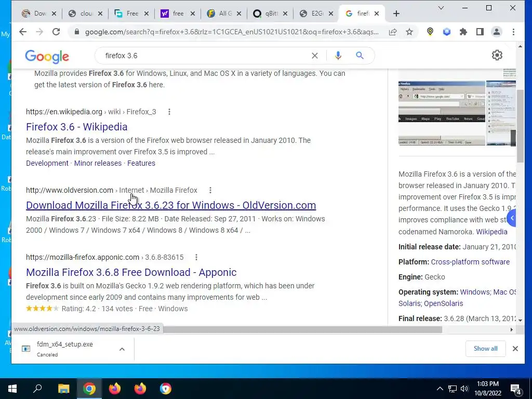532x399 pixels.
Task: Click taskbar volume speaker icon
Action: click(x=464, y=389)
